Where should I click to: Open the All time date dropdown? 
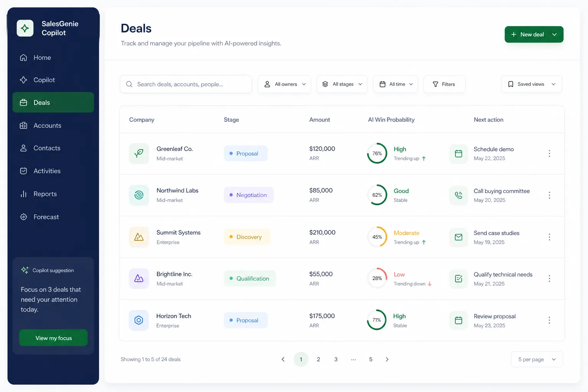pyautogui.click(x=395, y=84)
